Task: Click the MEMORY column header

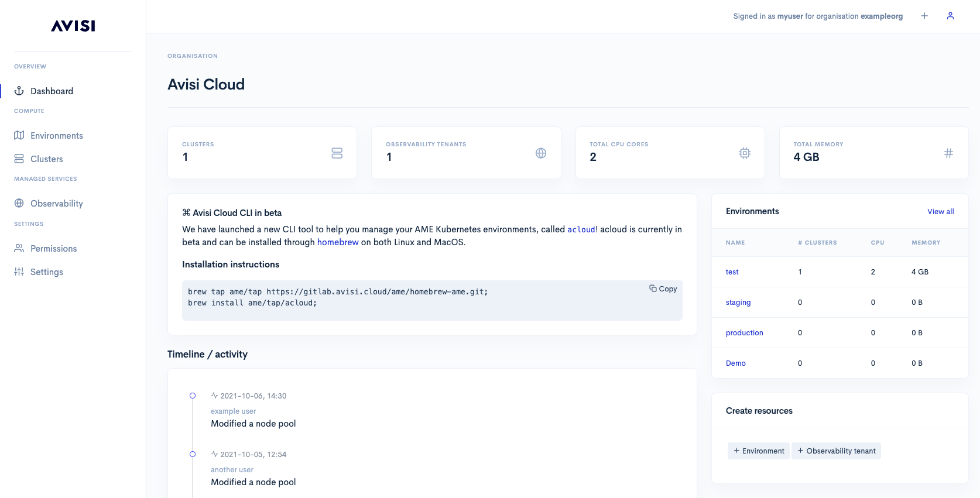Action: [x=926, y=242]
